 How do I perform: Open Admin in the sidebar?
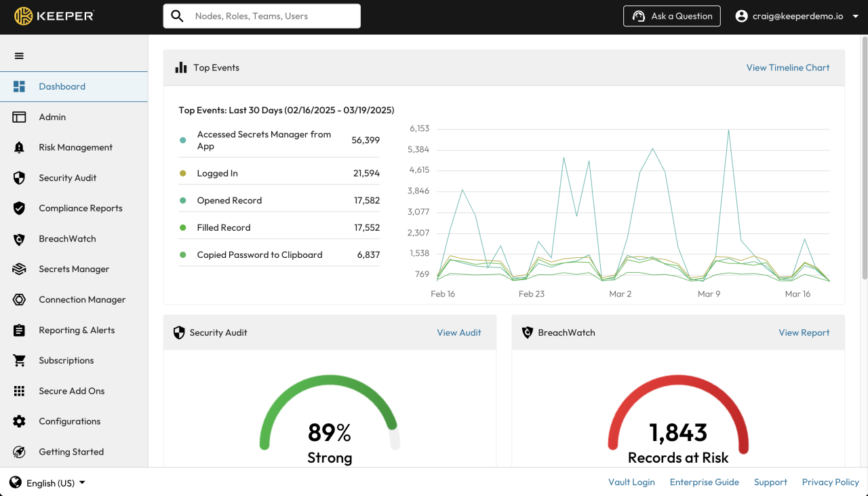74,117
